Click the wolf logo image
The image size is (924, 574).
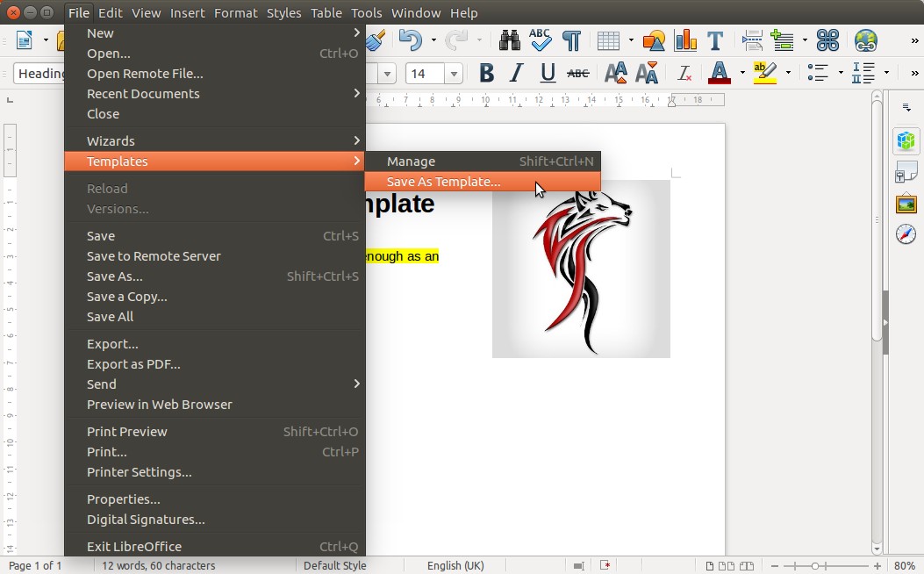(x=581, y=269)
